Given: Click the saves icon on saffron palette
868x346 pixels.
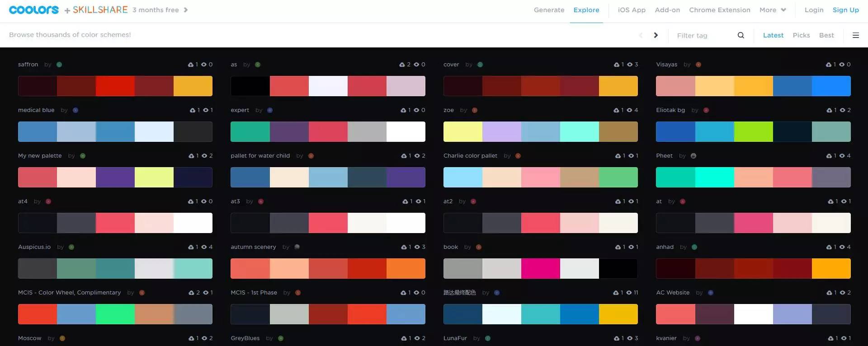Looking at the screenshot, I should (x=191, y=65).
